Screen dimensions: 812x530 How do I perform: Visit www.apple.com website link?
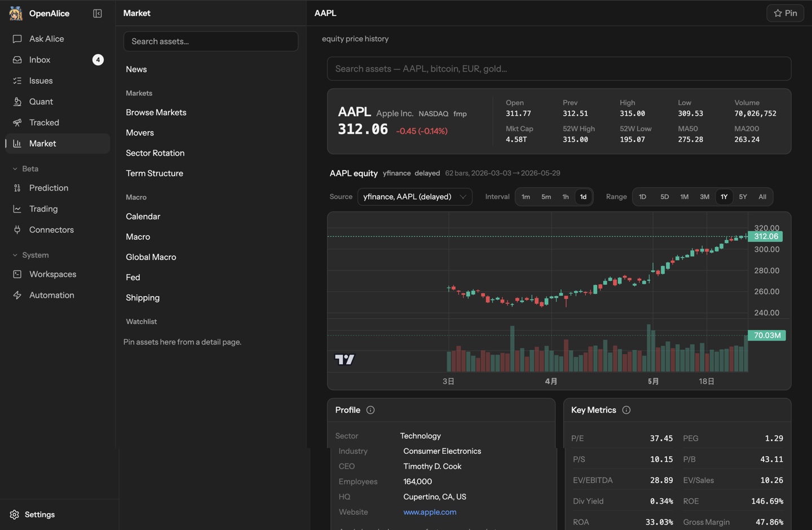pos(430,512)
